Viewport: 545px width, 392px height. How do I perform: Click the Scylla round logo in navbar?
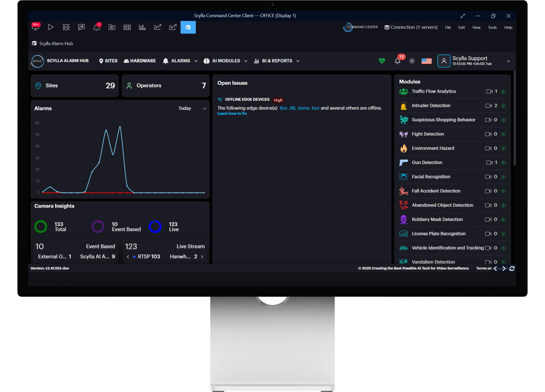pyautogui.click(x=37, y=61)
